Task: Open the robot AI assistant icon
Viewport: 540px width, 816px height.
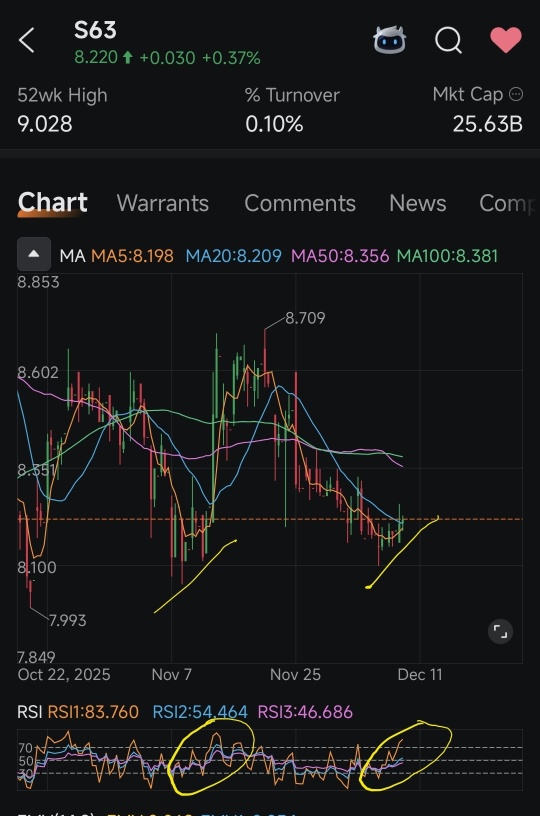Action: click(x=389, y=40)
